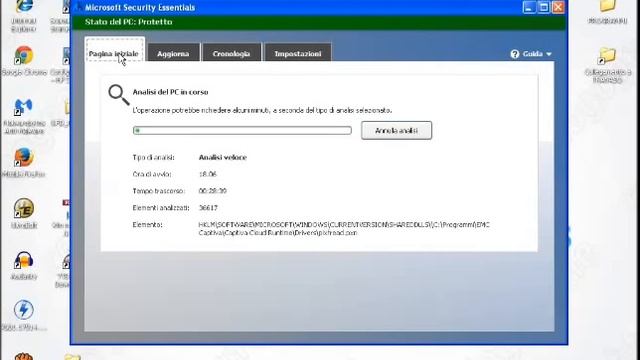640x360 pixels.
Task: Open the Pagina iniziale tab
Action: [115, 50]
